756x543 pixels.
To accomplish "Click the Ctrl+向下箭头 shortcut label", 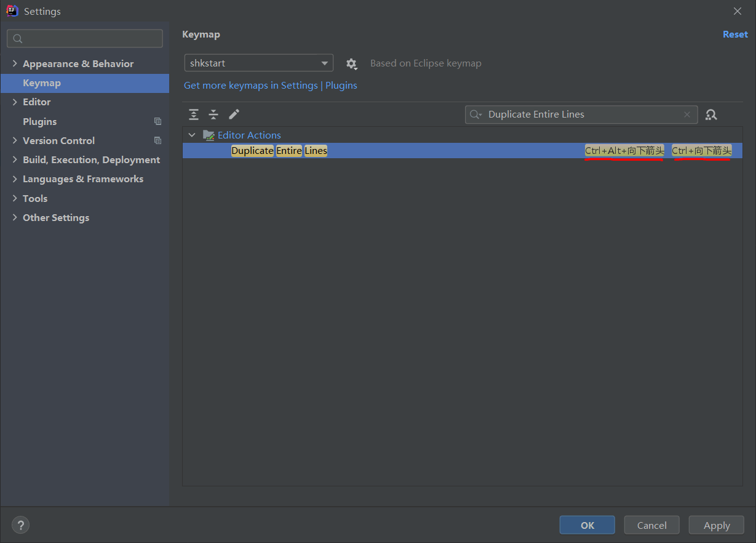I will point(702,151).
